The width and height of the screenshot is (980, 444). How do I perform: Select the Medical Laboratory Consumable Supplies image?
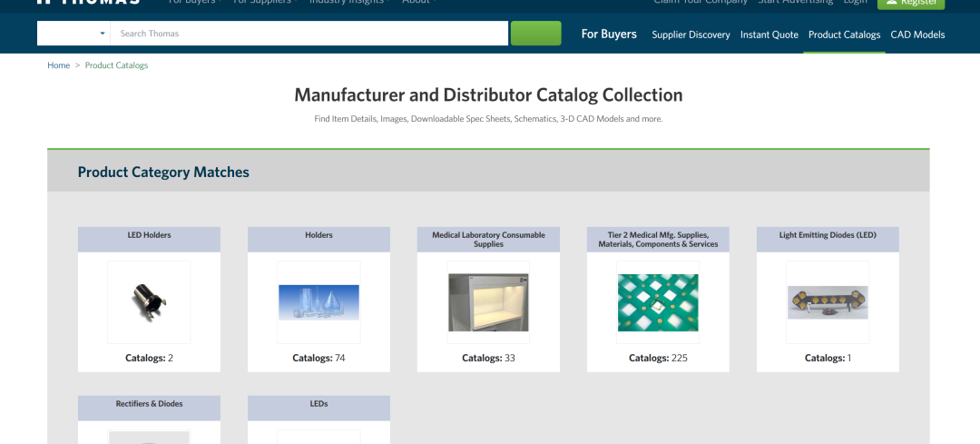488,301
